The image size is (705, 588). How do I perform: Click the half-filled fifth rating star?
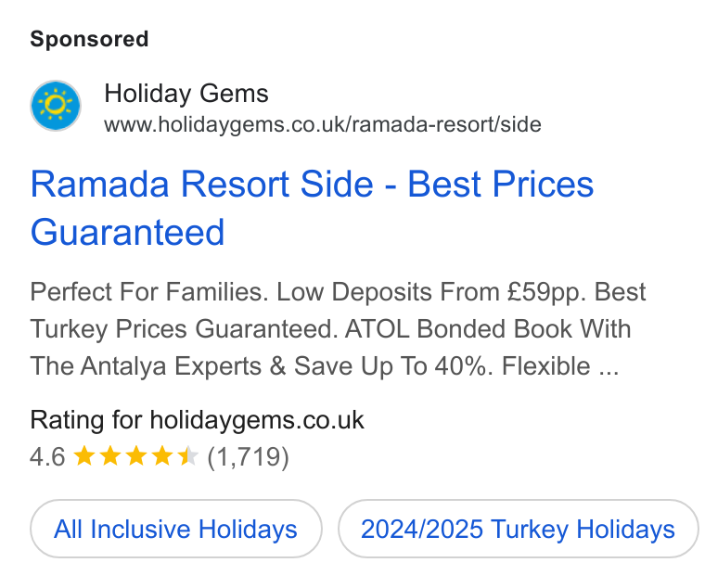pos(188,456)
